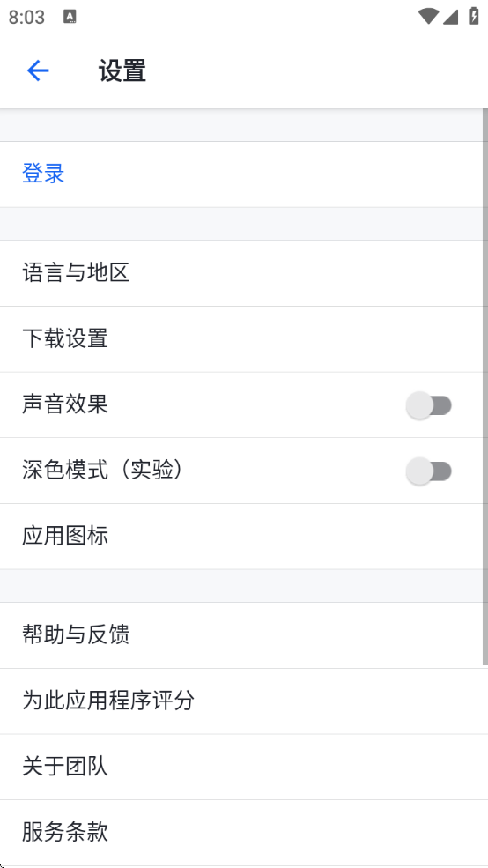Click the vertical scrollbar on the right
This screenshot has height=868, width=488.
pos(485,386)
